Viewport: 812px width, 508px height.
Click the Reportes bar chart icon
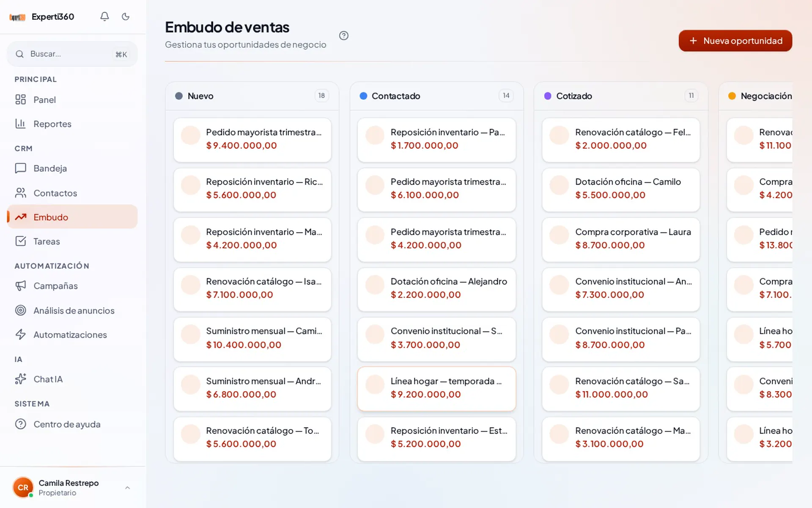tap(20, 124)
